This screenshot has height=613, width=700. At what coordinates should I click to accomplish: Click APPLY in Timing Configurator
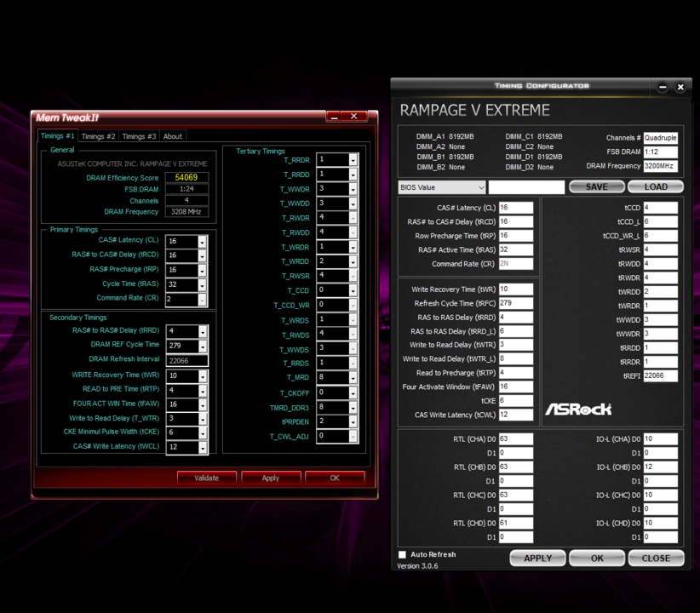[x=537, y=558]
